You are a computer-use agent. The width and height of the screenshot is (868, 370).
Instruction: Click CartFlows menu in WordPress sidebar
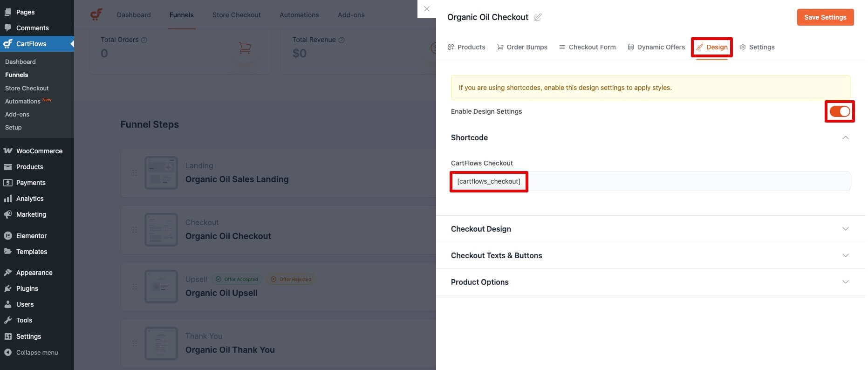pyautogui.click(x=37, y=44)
